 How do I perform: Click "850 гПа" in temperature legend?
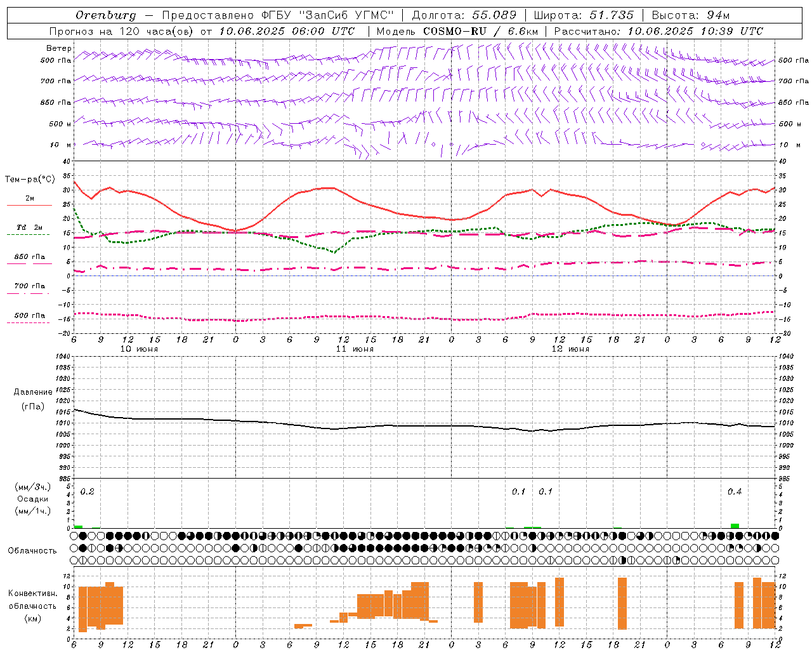[30, 257]
